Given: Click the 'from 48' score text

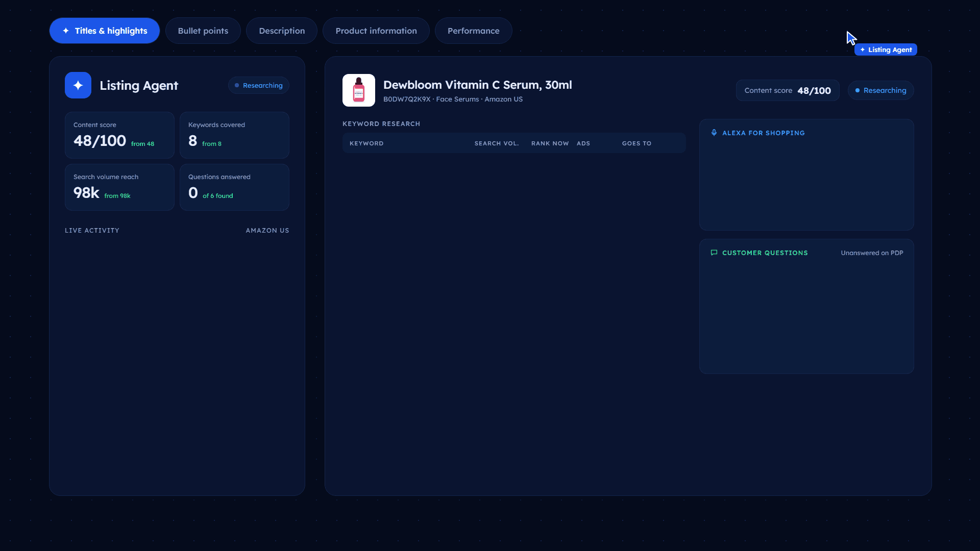Looking at the screenshot, I should 142,144.
